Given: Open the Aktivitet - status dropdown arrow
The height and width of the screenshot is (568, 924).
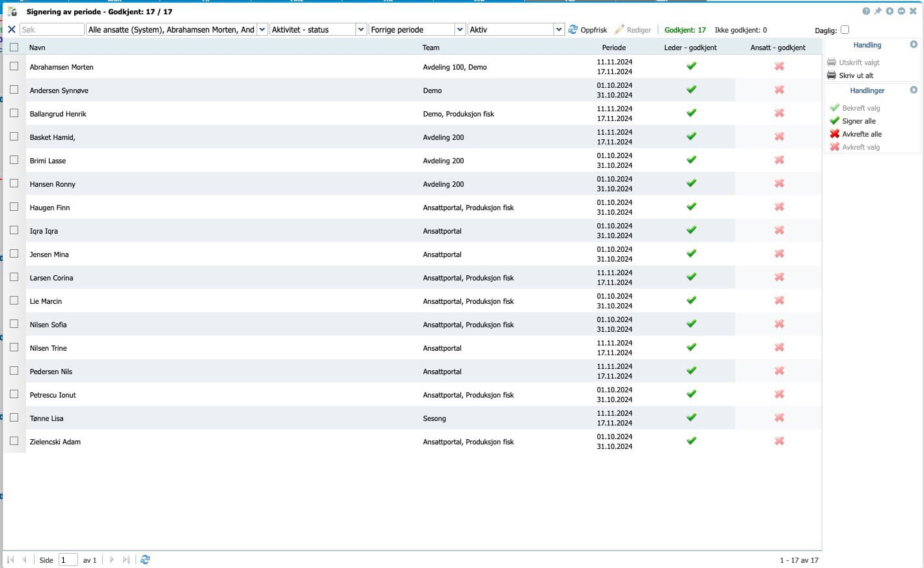Looking at the screenshot, I should pyautogui.click(x=361, y=29).
